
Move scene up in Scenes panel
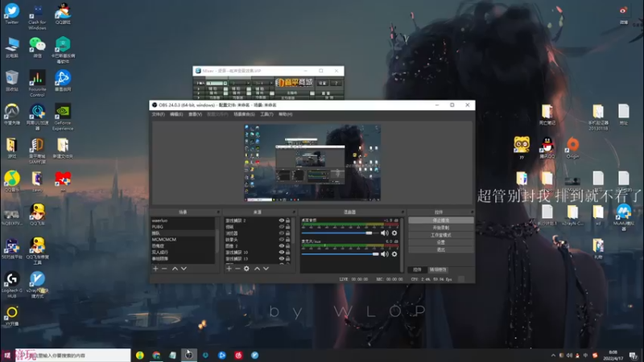click(x=175, y=269)
